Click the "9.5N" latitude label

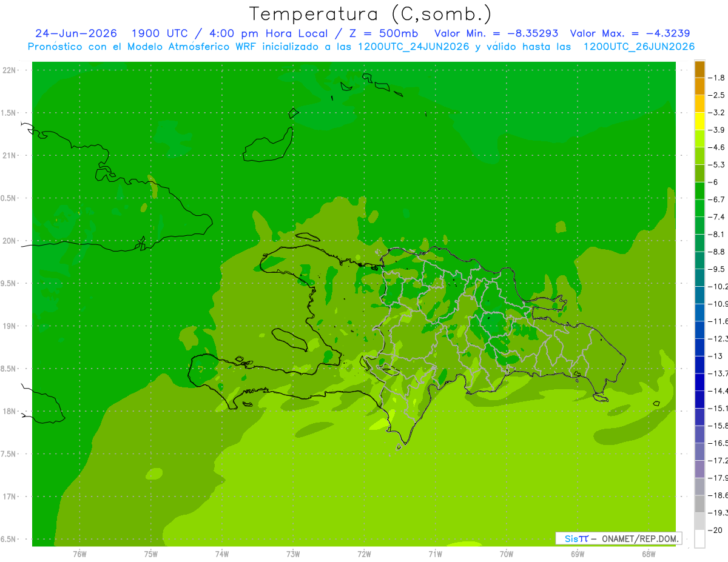[8, 284]
